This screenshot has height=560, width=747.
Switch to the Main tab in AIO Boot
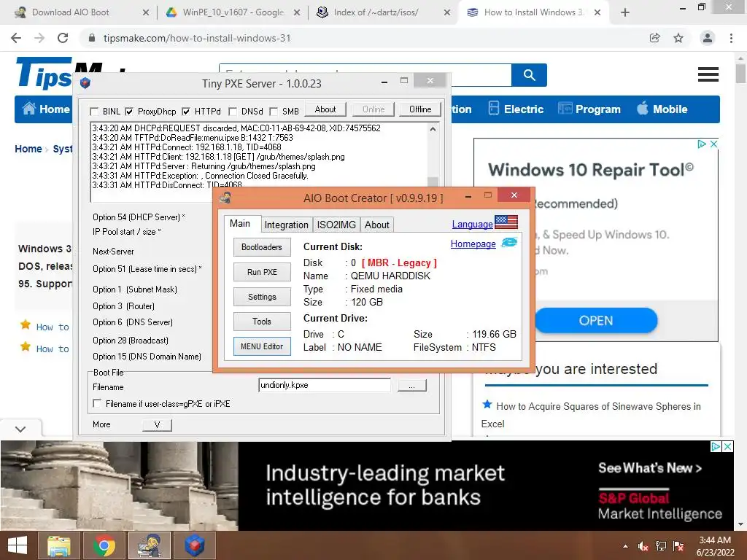tap(239, 223)
